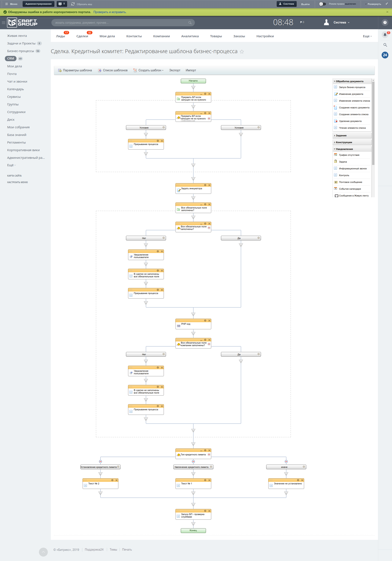392x561 pixels.
Task: Click the 'Экспорт' button
Action: 175,70
